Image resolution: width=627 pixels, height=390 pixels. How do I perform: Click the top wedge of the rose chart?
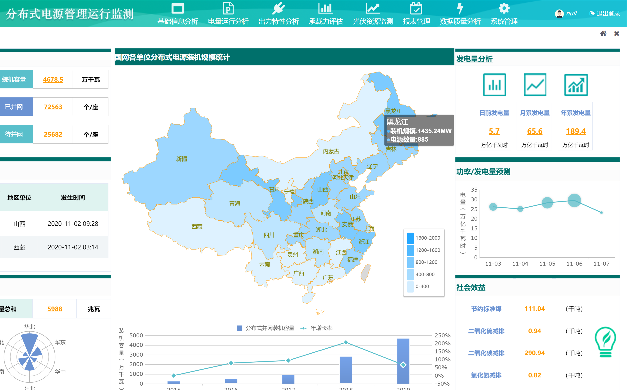coord(30,343)
